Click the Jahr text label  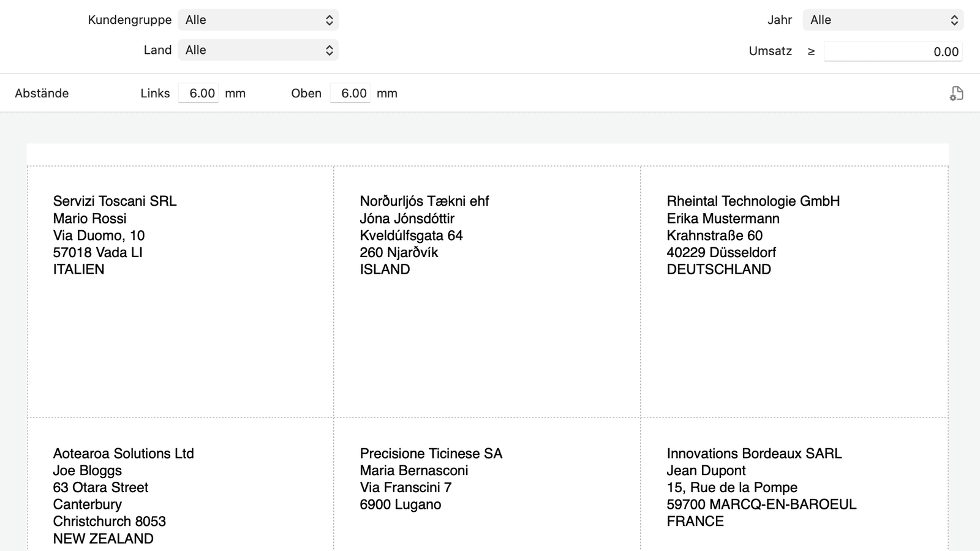click(x=779, y=20)
